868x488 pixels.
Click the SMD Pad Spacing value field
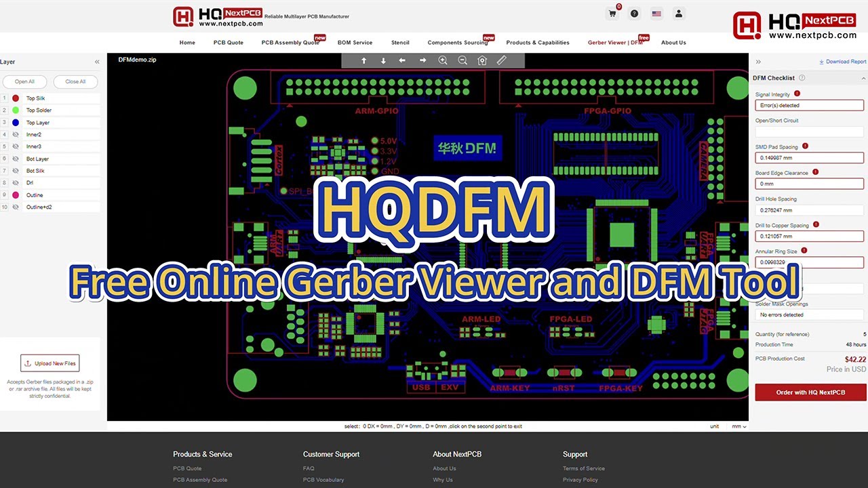click(810, 158)
